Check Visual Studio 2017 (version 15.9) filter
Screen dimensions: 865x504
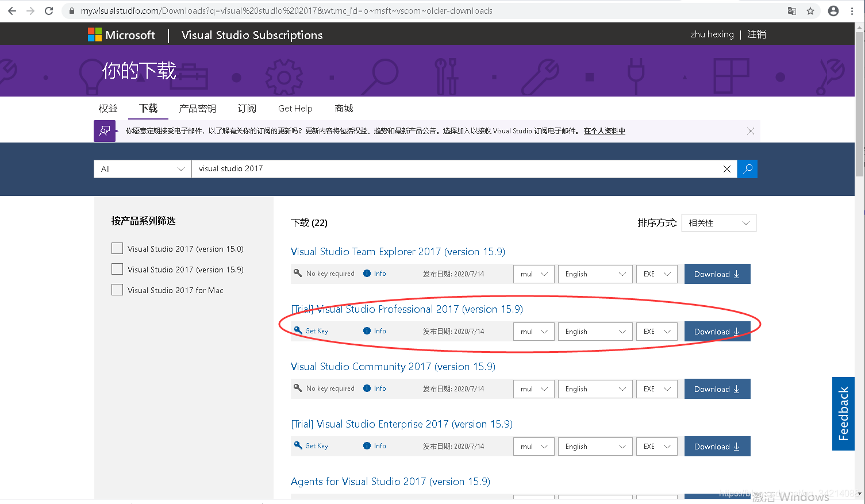click(117, 269)
